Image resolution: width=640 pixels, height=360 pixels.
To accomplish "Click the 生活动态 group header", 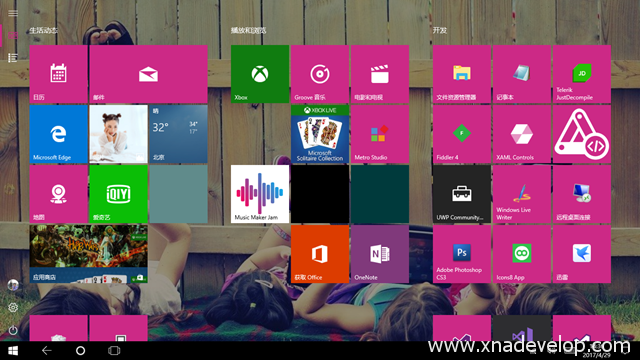I will click(43, 31).
